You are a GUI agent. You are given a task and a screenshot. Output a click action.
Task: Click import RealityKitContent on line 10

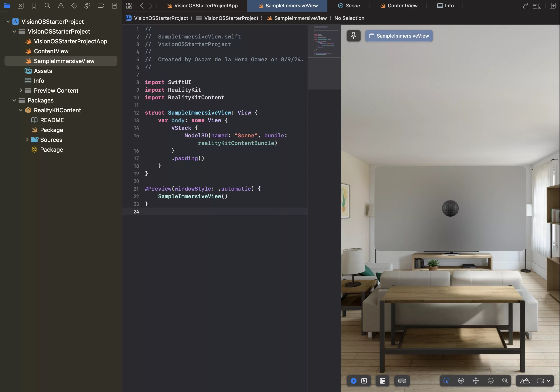coord(184,97)
